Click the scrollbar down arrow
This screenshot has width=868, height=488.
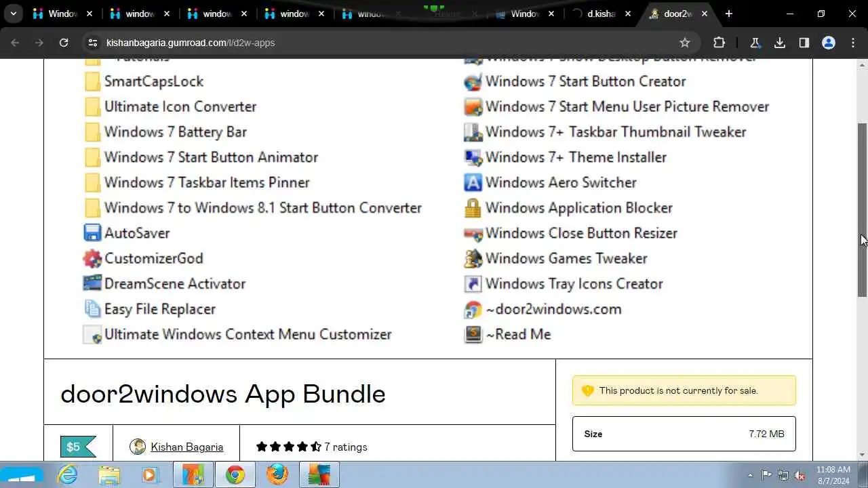[x=862, y=455]
